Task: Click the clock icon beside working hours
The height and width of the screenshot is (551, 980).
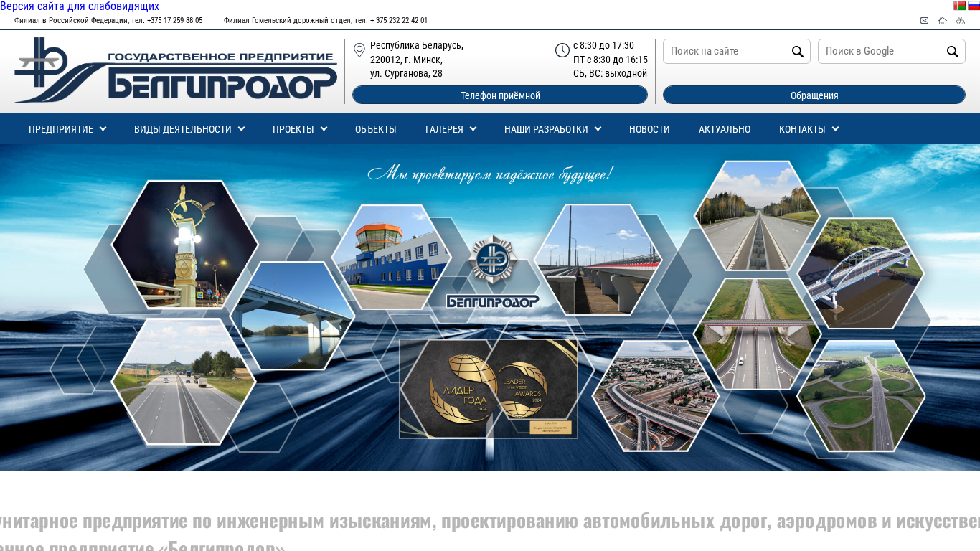Action: (x=562, y=50)
